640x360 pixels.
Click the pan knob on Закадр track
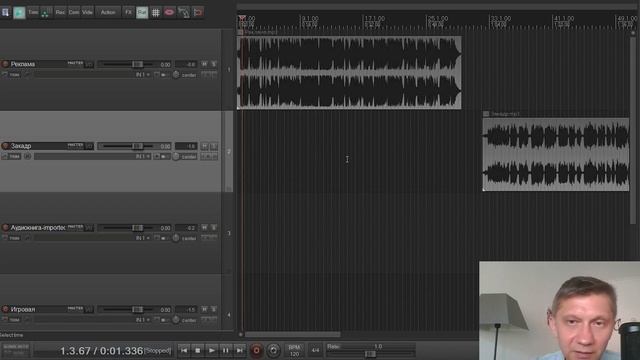176,156
